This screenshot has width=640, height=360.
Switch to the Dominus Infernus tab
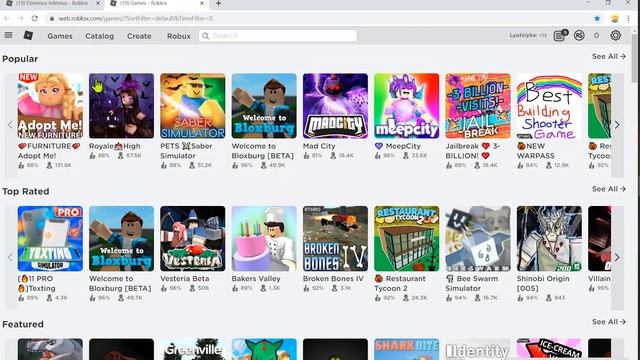pos(52,4)
